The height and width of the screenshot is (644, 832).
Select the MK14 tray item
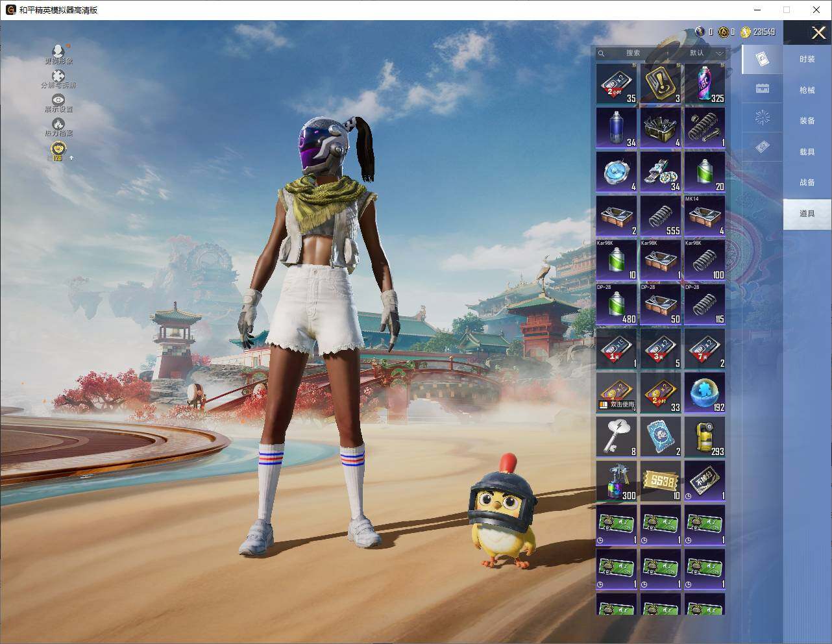coord(705,216)
